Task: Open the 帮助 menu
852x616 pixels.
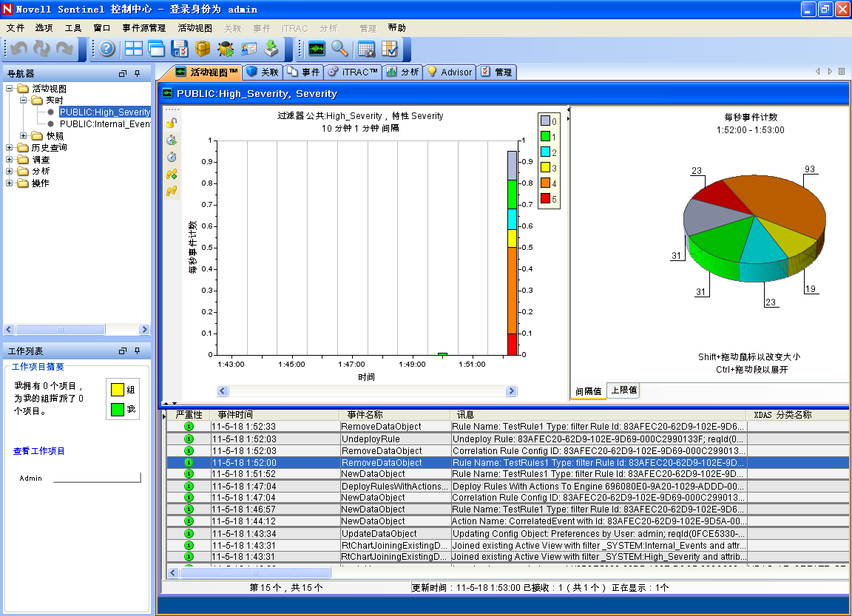Action: click(x=396, y=27)
